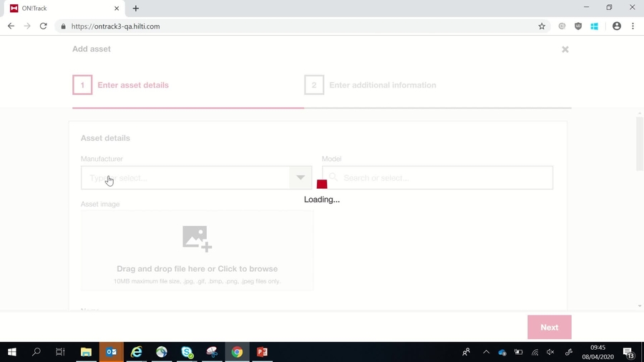Viewport: 644px width, 362px height.
Task: Click the page vertical scrollbar thumb
Action: click(x=640, y=144)
